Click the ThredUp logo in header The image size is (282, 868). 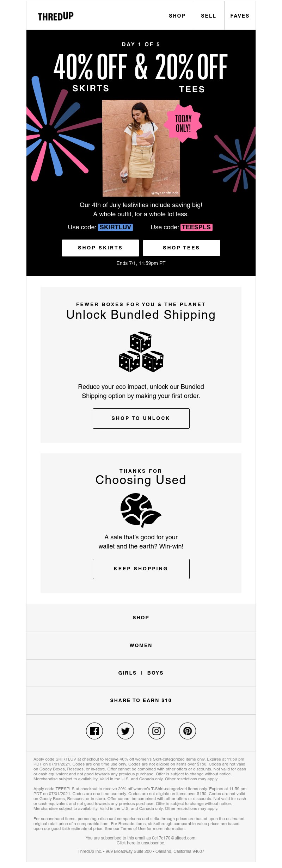pos(56,16)
